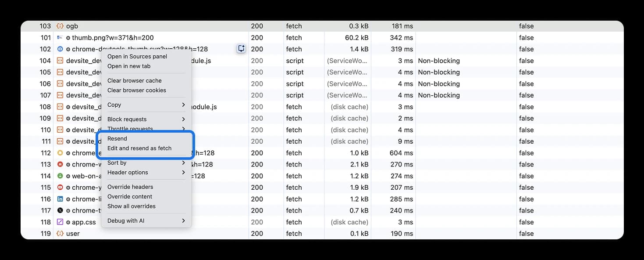This screenshot has height=260, width=644.
Task: Choose Edit and resend as fetch
Action: (x=139, y=148)
